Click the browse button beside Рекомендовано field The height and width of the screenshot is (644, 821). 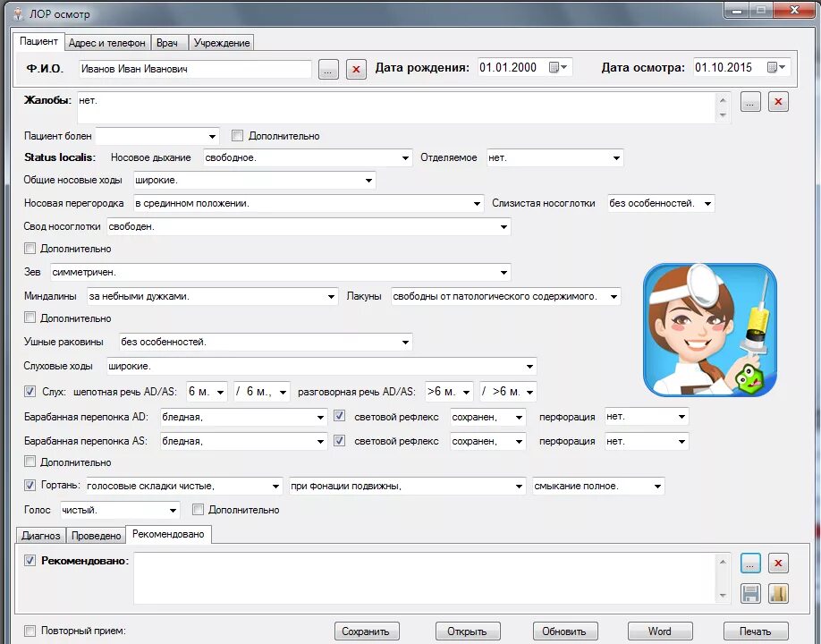coord(750,563)
